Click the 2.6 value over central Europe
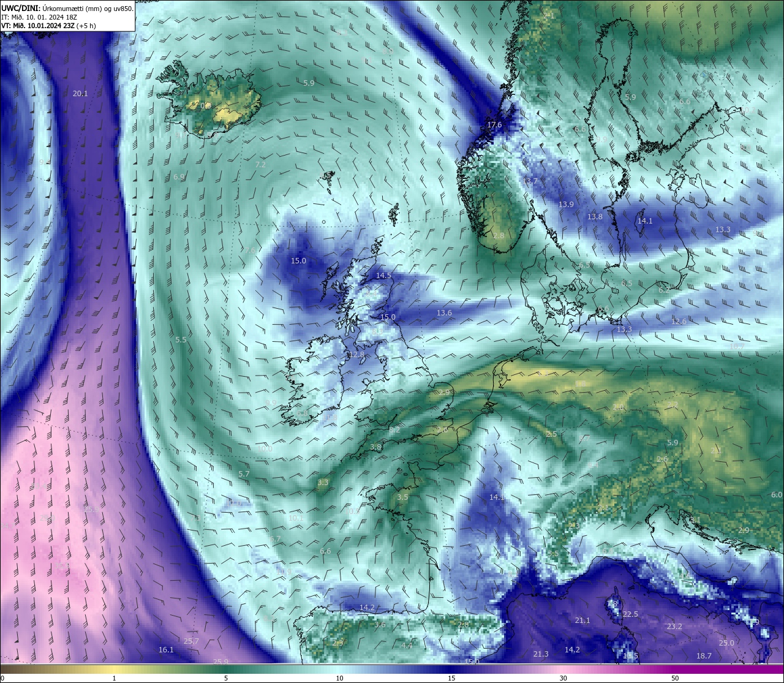The image size is (784, 683). point(662,459)
